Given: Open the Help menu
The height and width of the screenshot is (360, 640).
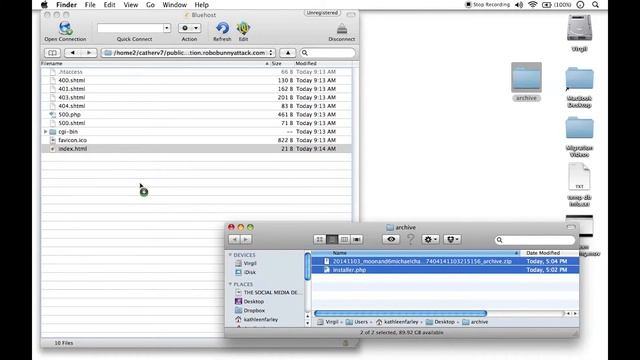Looking at the screenshot, I should [x=202, y=5].
